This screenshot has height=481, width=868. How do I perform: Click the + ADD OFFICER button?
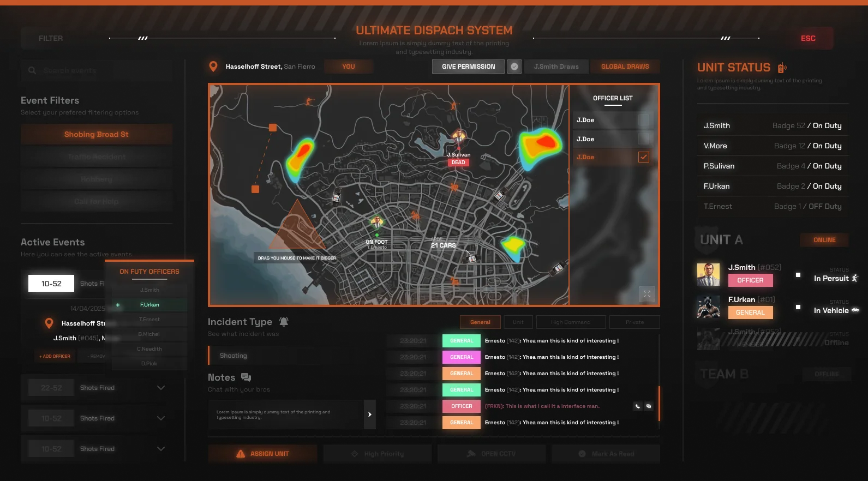tap(55, 356)
